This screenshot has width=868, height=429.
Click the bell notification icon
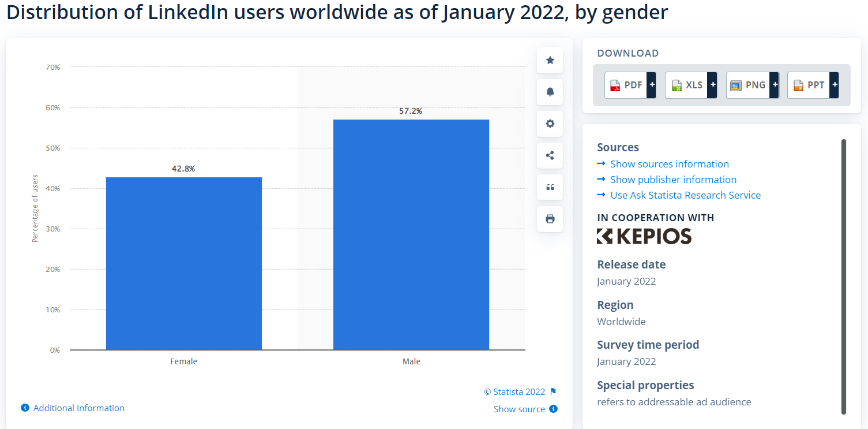tap(550, 92)
